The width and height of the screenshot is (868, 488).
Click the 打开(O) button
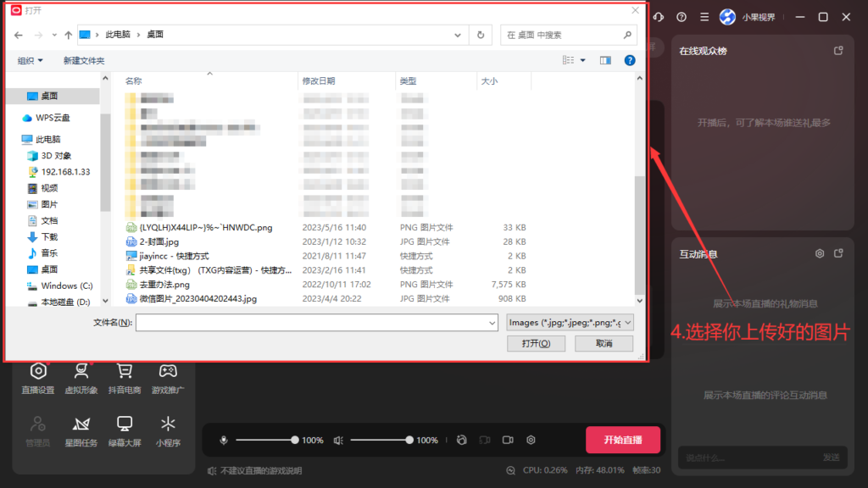(536, 343)
